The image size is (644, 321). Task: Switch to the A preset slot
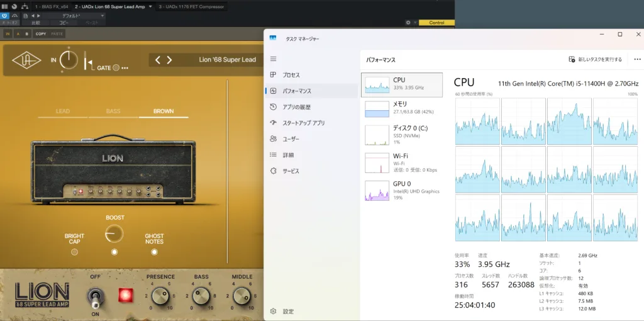coord(18,34)
